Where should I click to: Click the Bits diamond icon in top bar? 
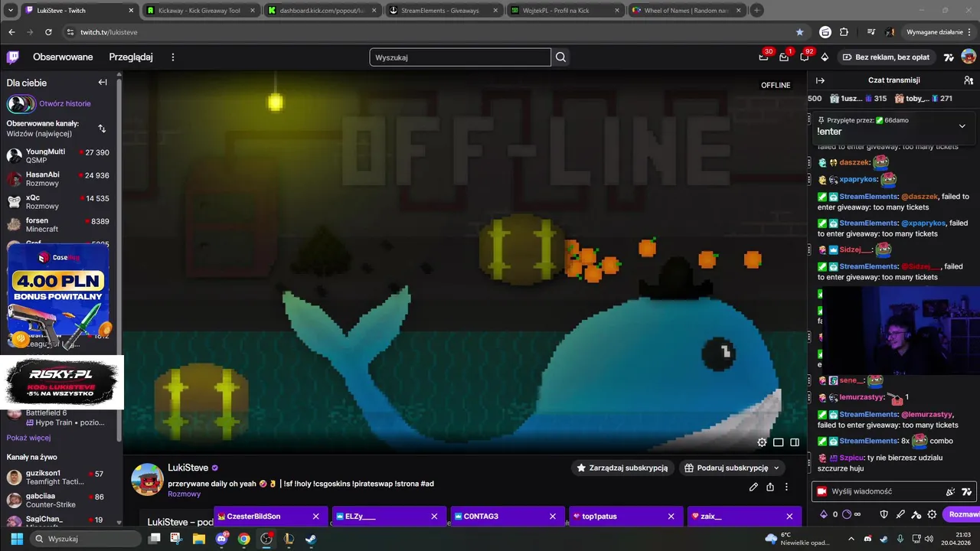[825, 57]
